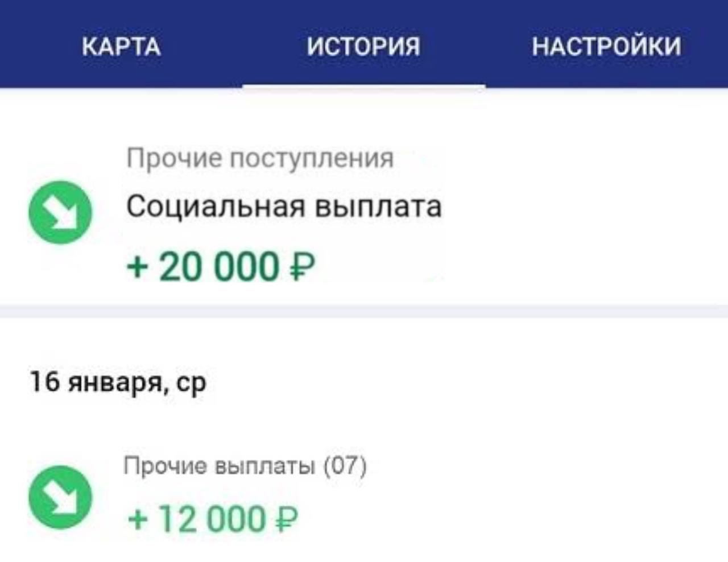
Task: Open the НАСТРОЙКИ tab
Action: pyautogui.click(x=606, y=46)
